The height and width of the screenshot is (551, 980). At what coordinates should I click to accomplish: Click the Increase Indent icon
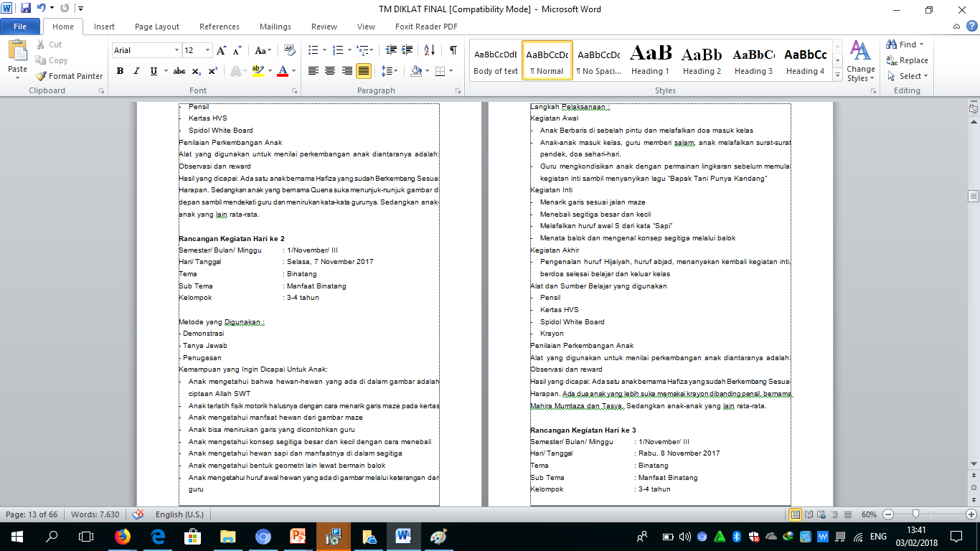coord(408,50)
